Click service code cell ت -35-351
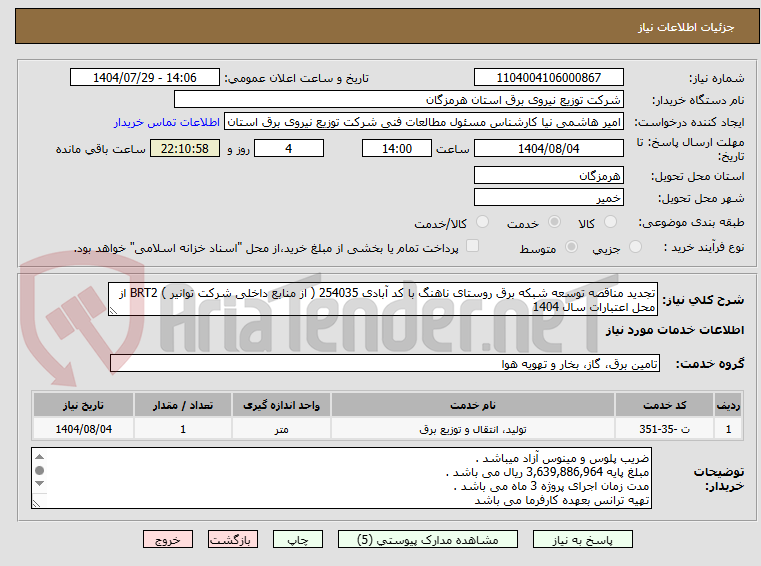 664,429
